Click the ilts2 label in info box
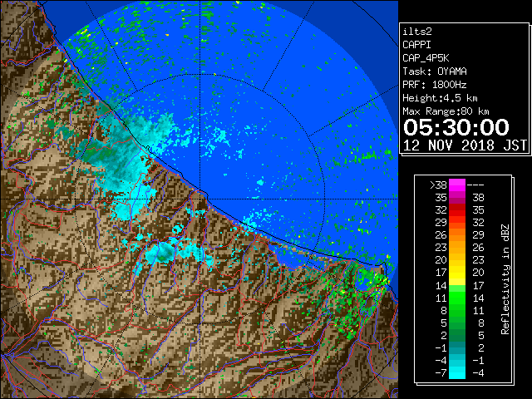 417,32
